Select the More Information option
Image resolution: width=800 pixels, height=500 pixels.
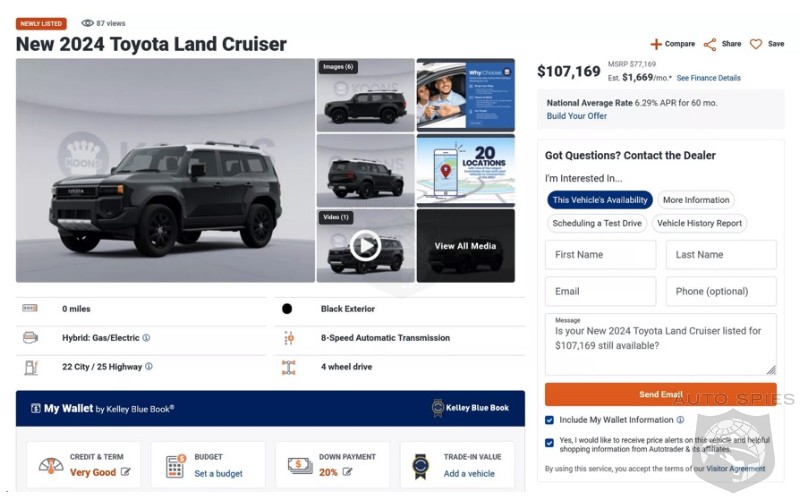pyautogui.click(x=697, y=200)
